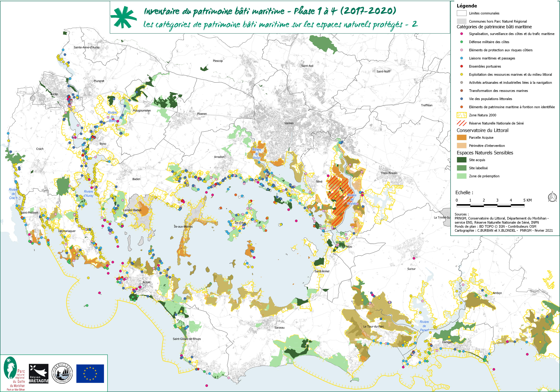This screenshot has width=560, height=392.
Task: Click the Site acquis dark green swatch
Action: point(461,160)
